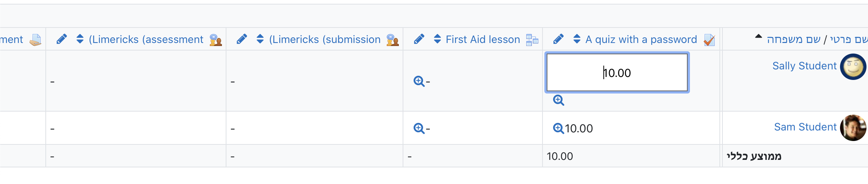This screenshot has height=184, width=868.
Task: Sort by A quiz with a password column
Action: point(577,39)
